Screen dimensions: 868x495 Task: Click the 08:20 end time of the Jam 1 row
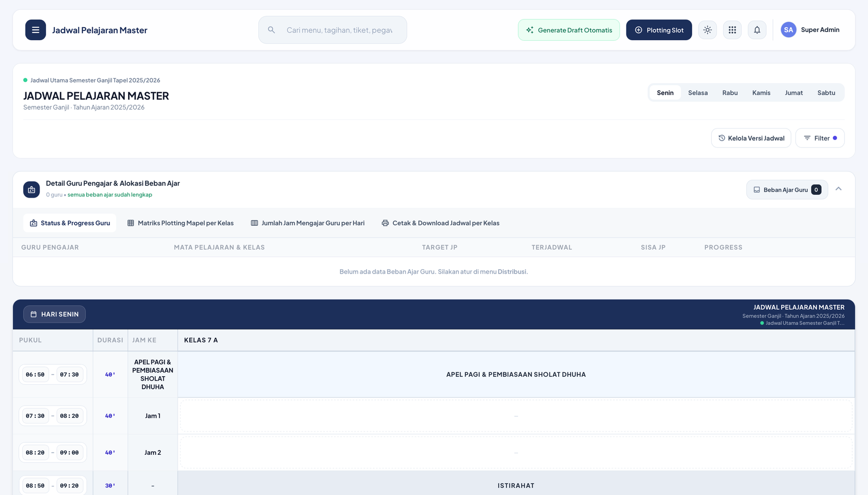click(x=69, y=416)
